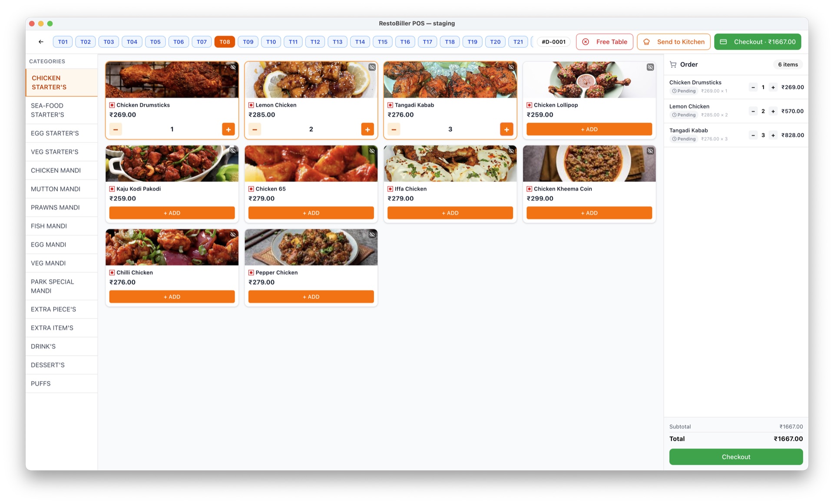
Task: Switch to table T01
Action: point(63,42)
